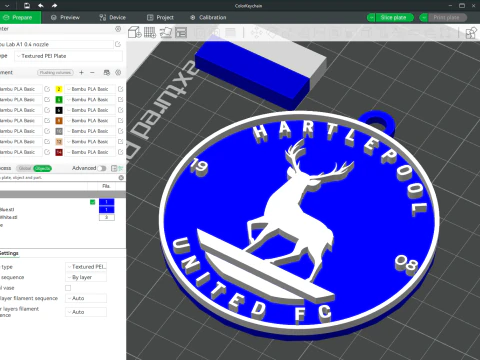
Task: Open the compare presets icon beside Advanced
Action: (114, 168)
